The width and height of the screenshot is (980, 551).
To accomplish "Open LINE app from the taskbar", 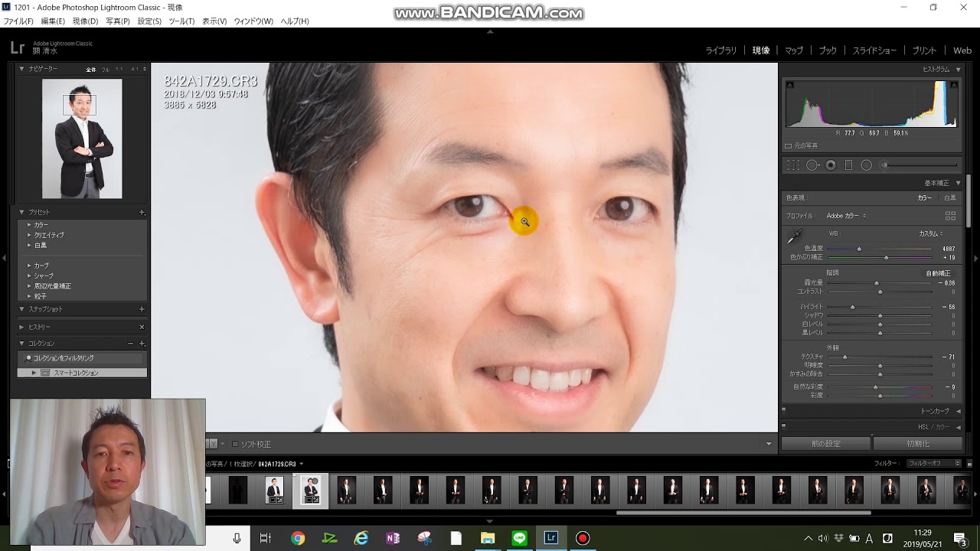I will [520, 538].
